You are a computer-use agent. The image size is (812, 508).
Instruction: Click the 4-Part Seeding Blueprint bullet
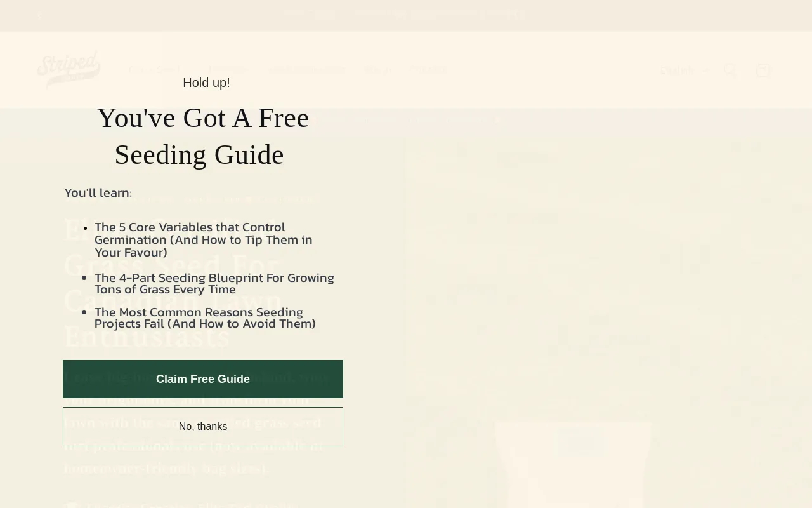click(214, 283)
